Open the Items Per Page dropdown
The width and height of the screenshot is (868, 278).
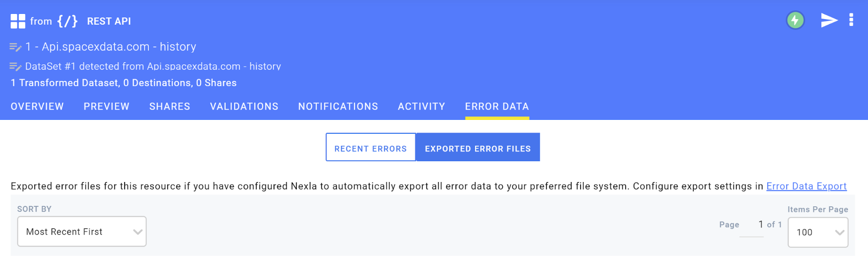[x=818, y=232]
